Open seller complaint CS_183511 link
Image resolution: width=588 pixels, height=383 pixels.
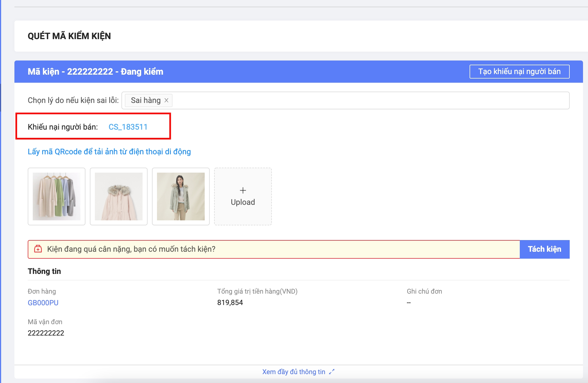click(128, 127)
